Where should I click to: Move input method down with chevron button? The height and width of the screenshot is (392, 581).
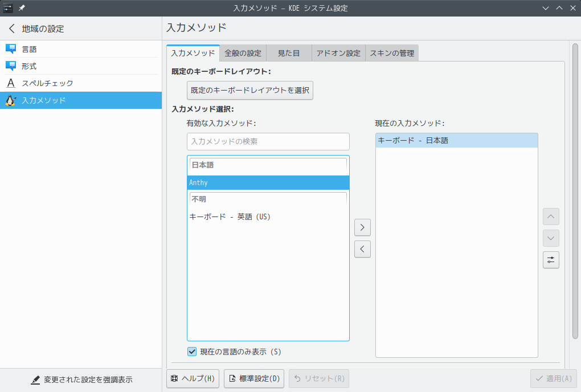point(551,238)
